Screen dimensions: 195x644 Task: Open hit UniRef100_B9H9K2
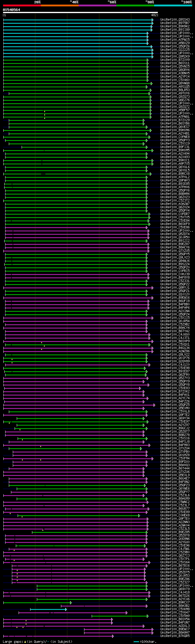point(175,26)
